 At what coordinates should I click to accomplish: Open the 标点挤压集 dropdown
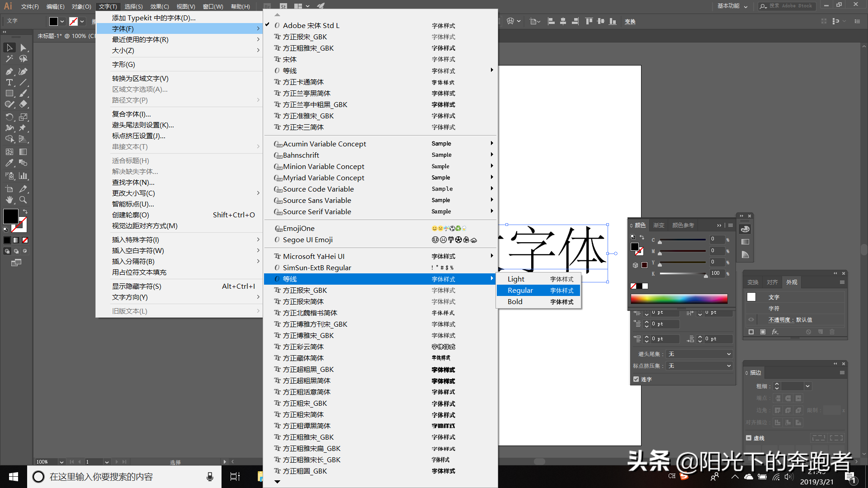pos(699,366)
